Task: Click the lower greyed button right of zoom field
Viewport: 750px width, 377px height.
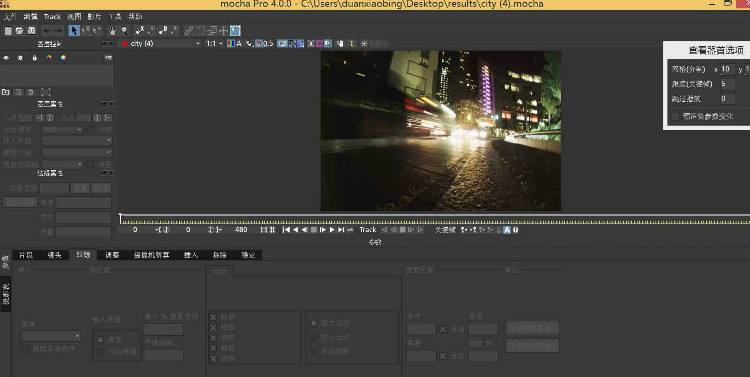Action: pos(532,345)
